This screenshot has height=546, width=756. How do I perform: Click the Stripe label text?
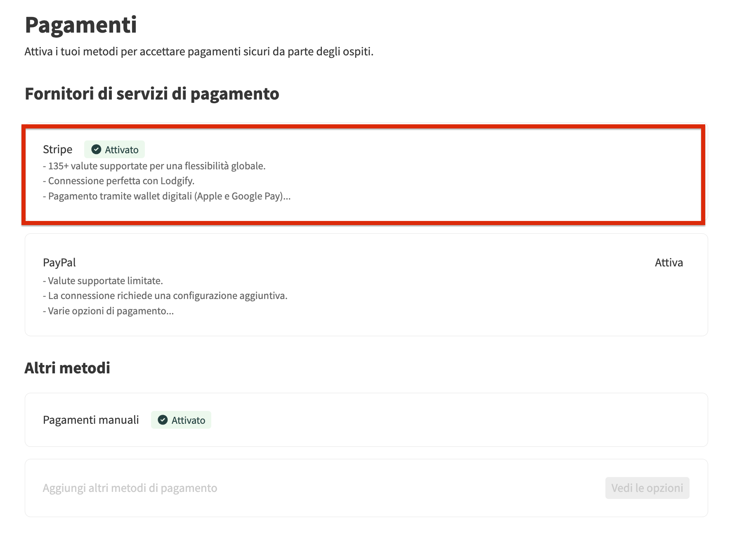pyautogui.click(x=57, y=149)
